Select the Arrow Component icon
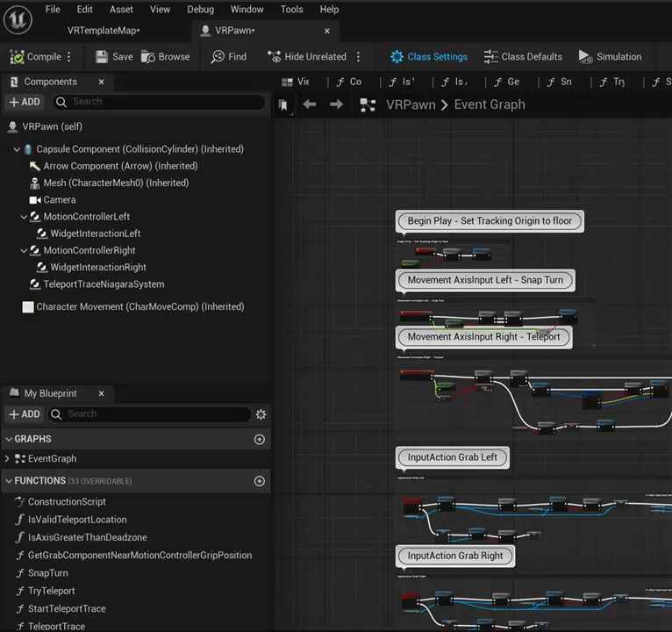 pos(34,166)
